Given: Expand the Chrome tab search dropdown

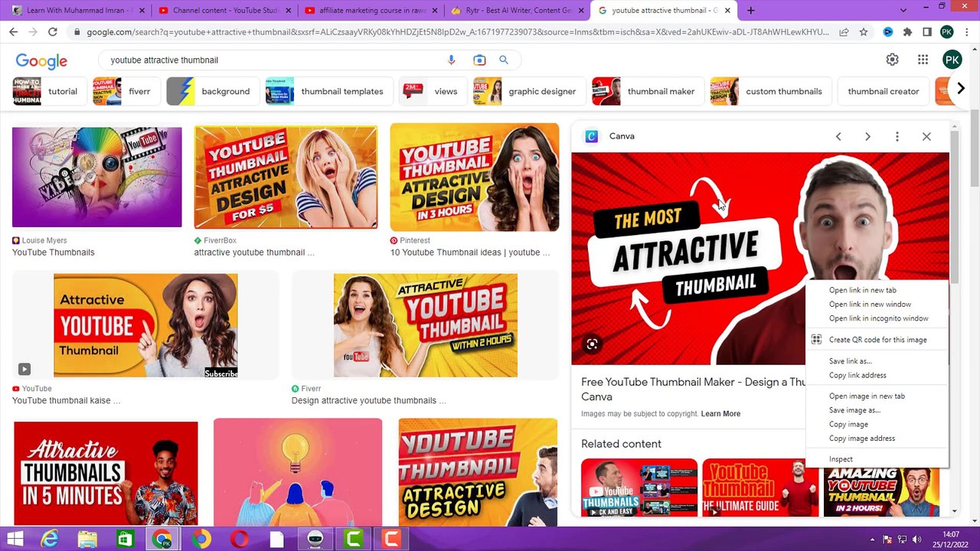Looking at the screenshot, I should 903,10.
